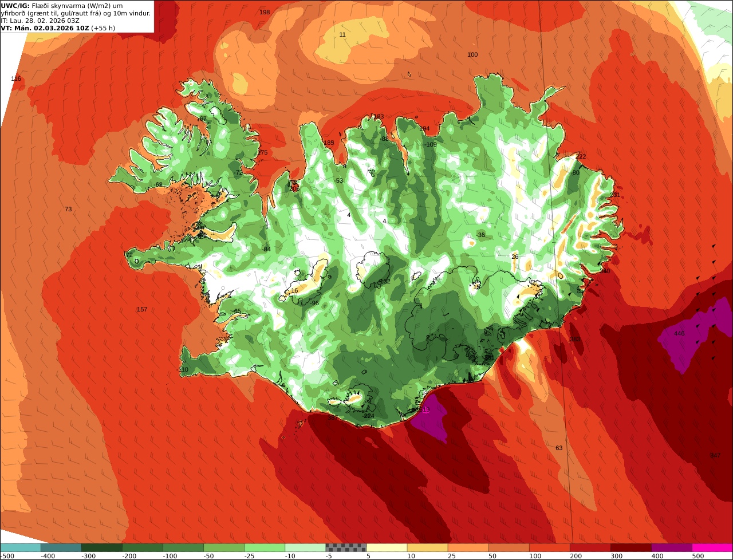This screenshot has height=560, width=733.
Task: Click the legend tick label -500
Action: pyautogui.click(x=7, y=555)
